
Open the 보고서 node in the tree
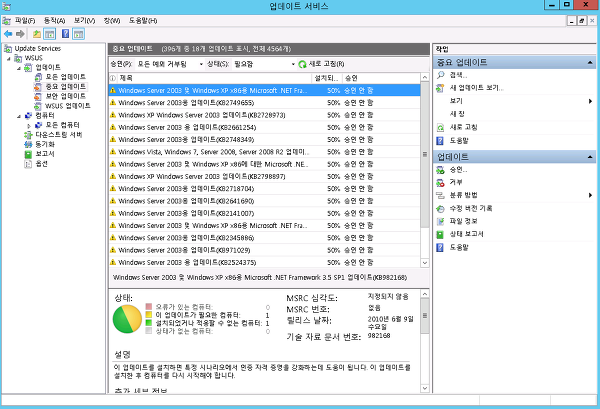[x=39, y=154]
